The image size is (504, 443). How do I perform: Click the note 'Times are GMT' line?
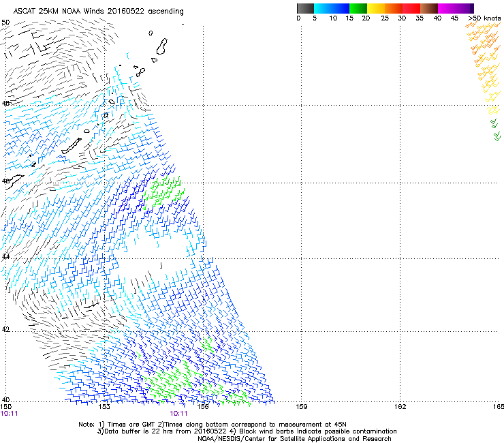212,425
